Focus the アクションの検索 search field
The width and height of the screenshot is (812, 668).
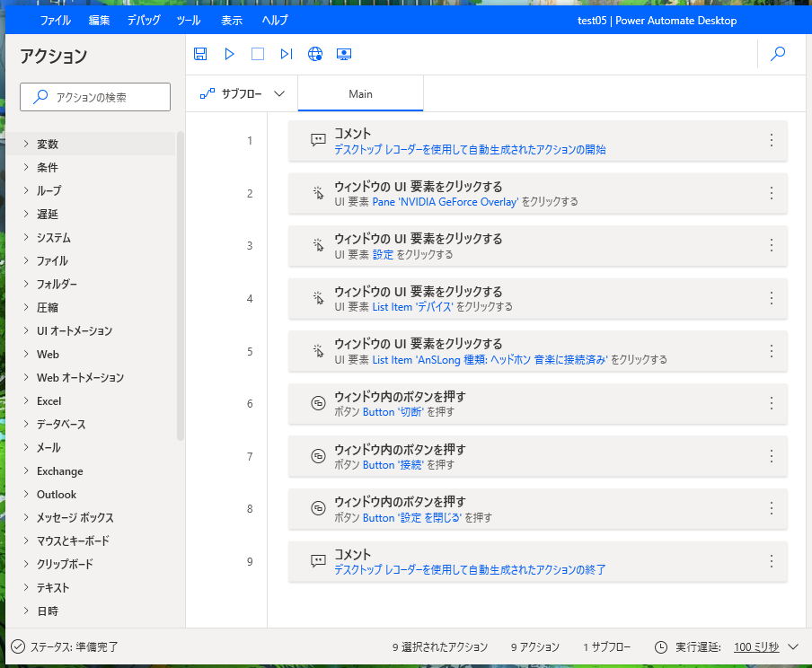(x=95, y=97)
